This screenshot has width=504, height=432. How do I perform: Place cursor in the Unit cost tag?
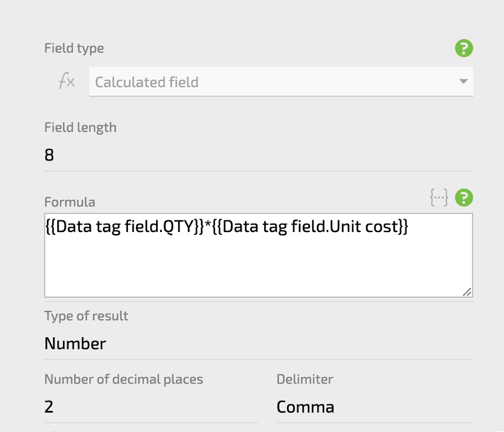[310, 227]
